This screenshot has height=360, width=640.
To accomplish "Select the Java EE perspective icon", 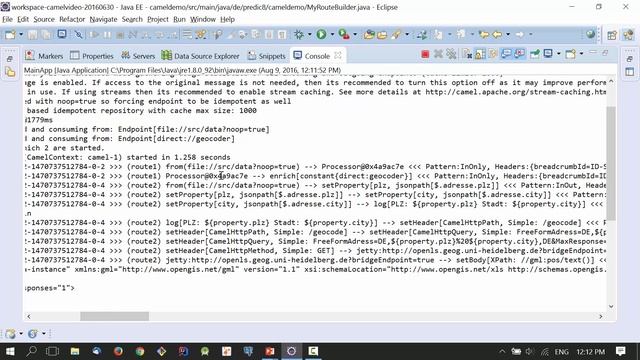I will (628, 35).
